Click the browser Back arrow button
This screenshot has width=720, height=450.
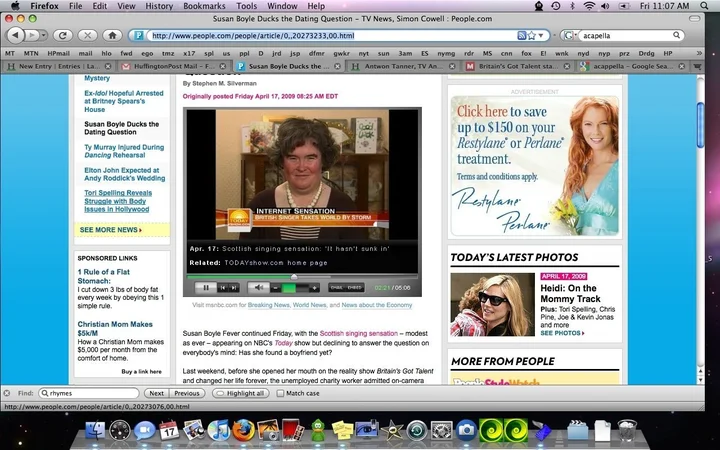pos(15,35)
